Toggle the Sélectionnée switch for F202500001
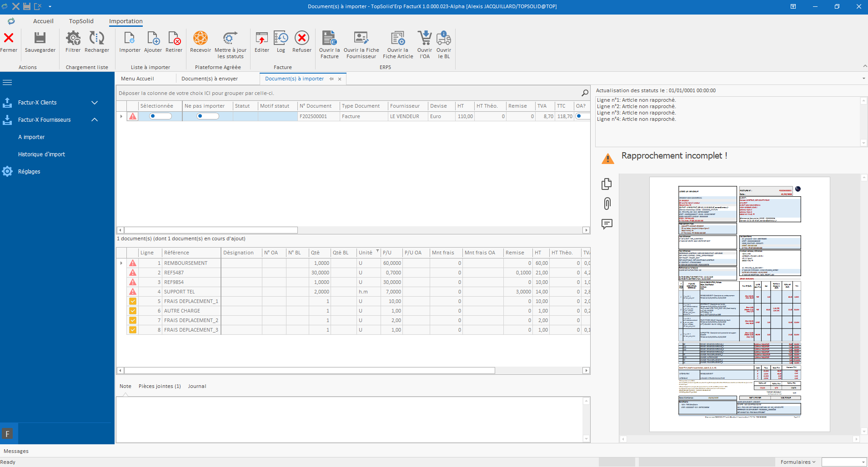This screenshot has width=868, height=467. [160, 116]
